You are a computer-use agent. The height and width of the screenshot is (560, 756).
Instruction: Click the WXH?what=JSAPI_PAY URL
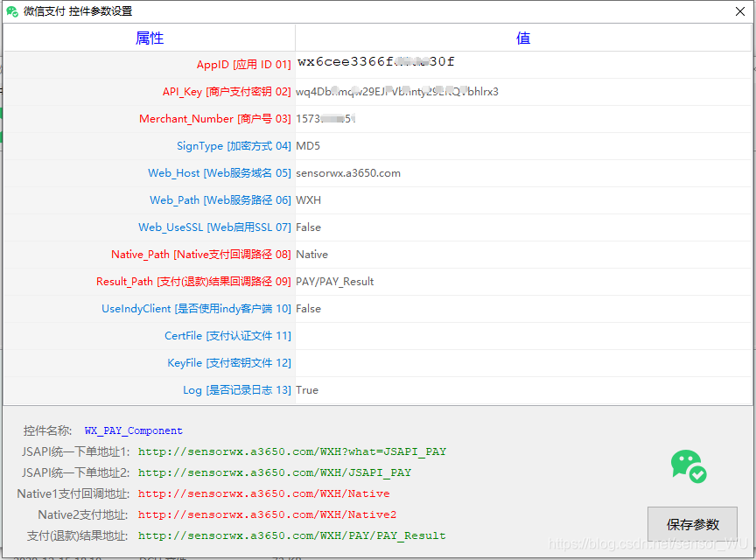[x=292, y=451]
